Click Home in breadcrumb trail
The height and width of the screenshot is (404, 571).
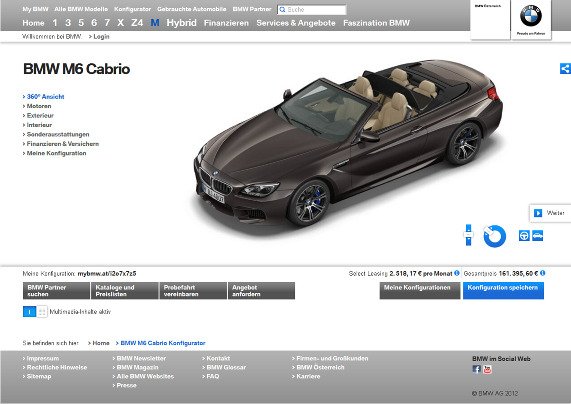pos(99,343)
